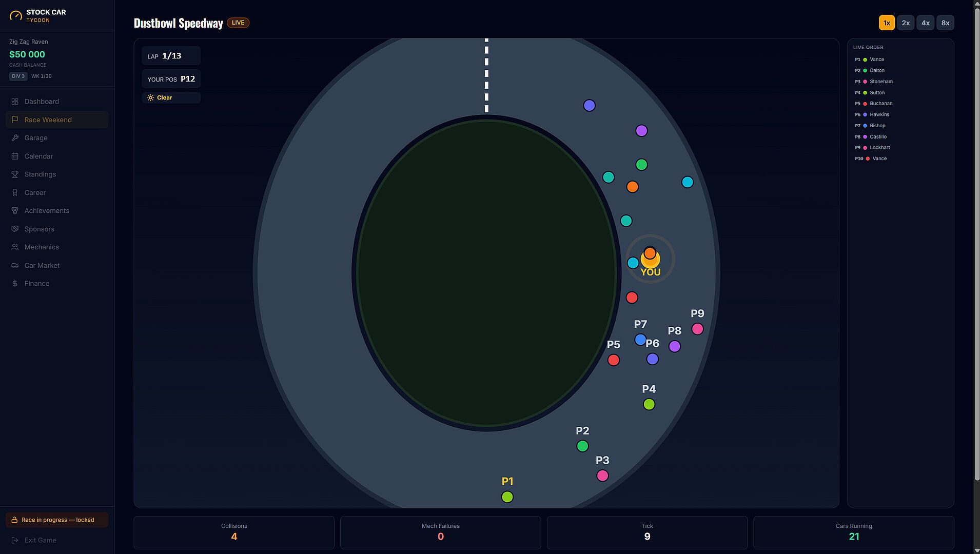Click the Race in progress locked notice
Image resolution: width=980 pixels, height=554 pixels.
coord(57,520)
